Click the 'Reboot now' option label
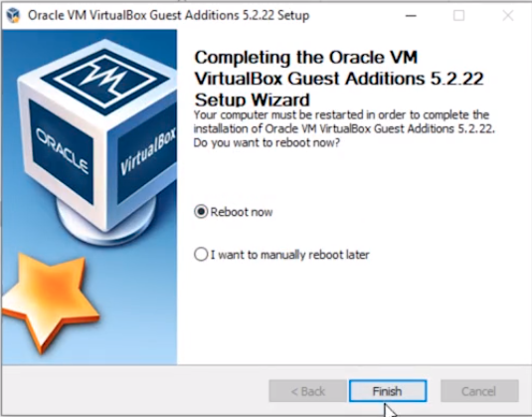 click(242, 212)
